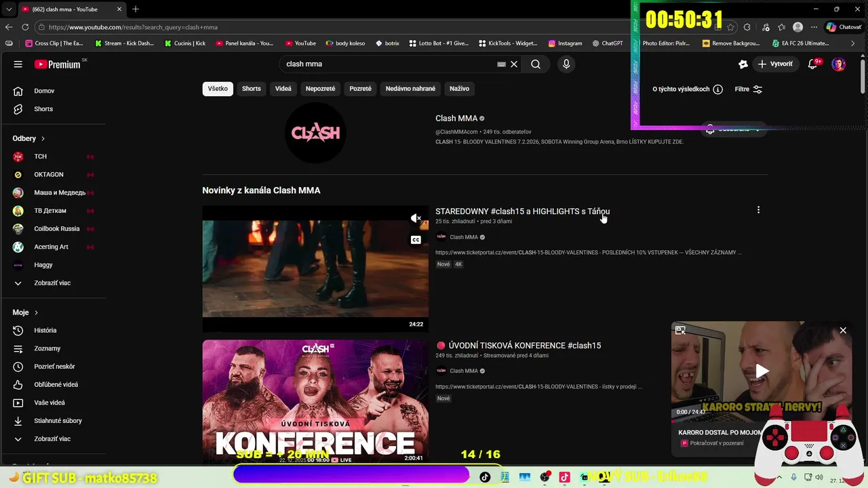Click the magnifier search button
The width and height of the screenshot is (868, 488).
tap(536, 64)
